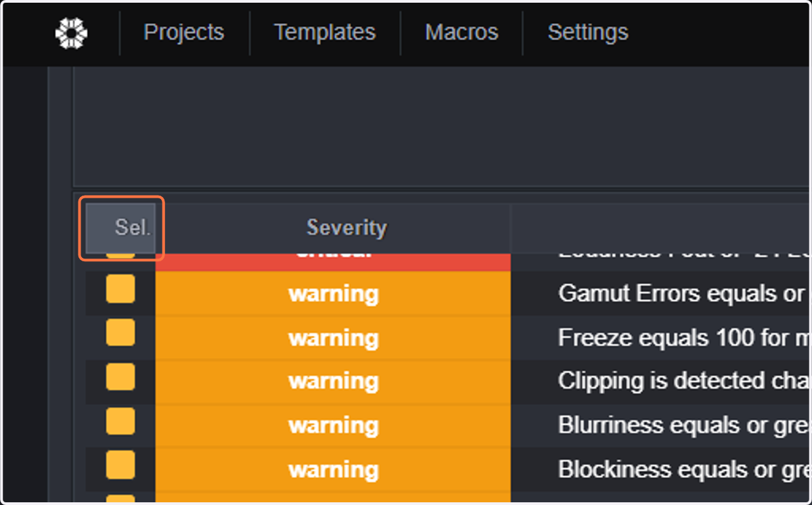Switch to the Macros menu
The width and height of the screenshot is (812, 505).
(461, 32)
